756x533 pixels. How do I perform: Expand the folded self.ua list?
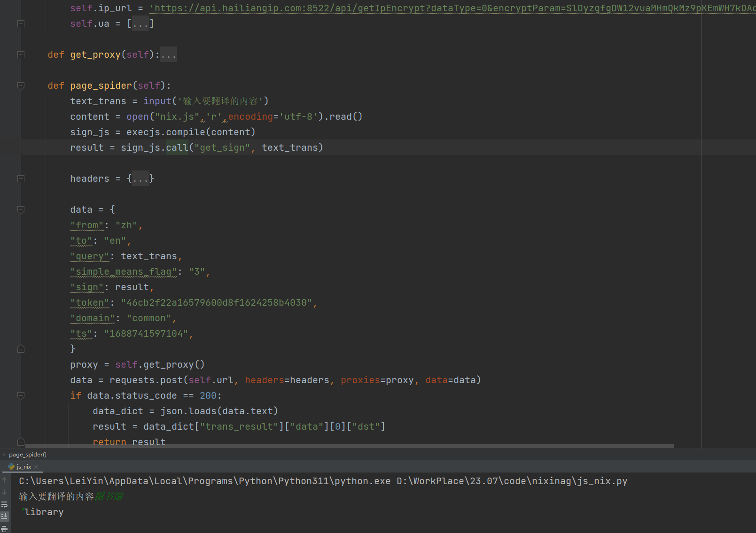[x=21, y=23]
